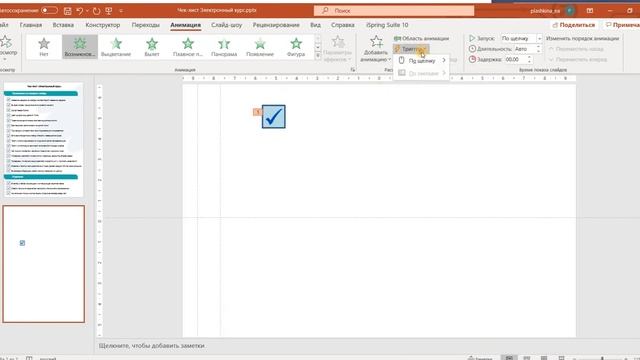Open the Добавить анимацию dropdown
This screenshot has width=640, height=360.
click(x=376, y=49)
